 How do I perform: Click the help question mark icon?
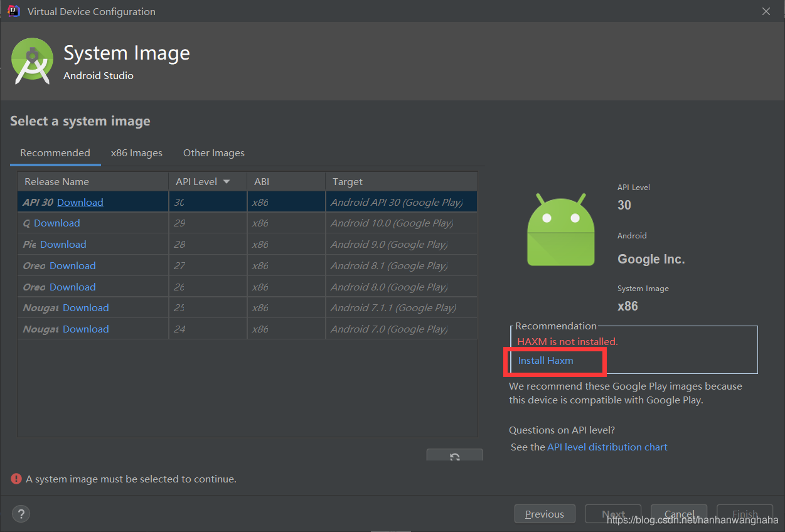coord(21,514)
